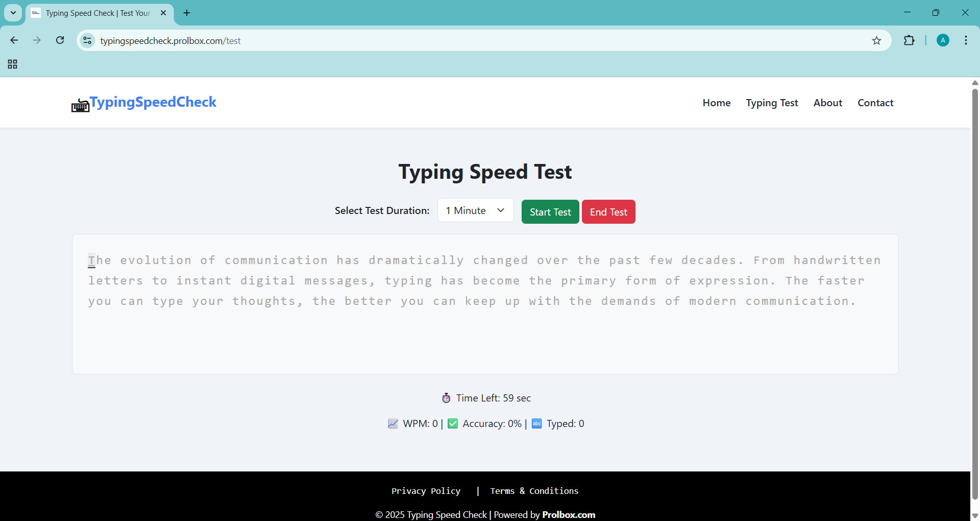Open the browser extensions puzzle icon
Screen dimensions: 980x521
click(x=909, y=41)
